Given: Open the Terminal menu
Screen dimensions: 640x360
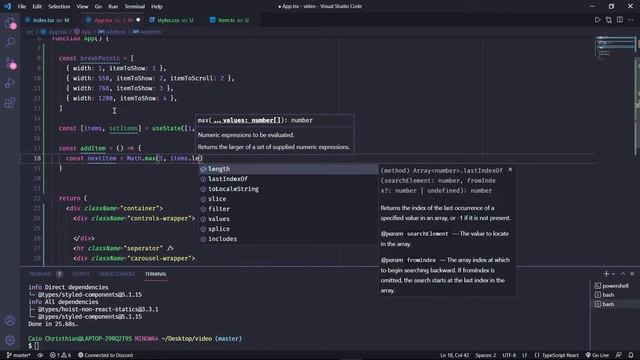Looking at the screenshot, I should [134, 7].
